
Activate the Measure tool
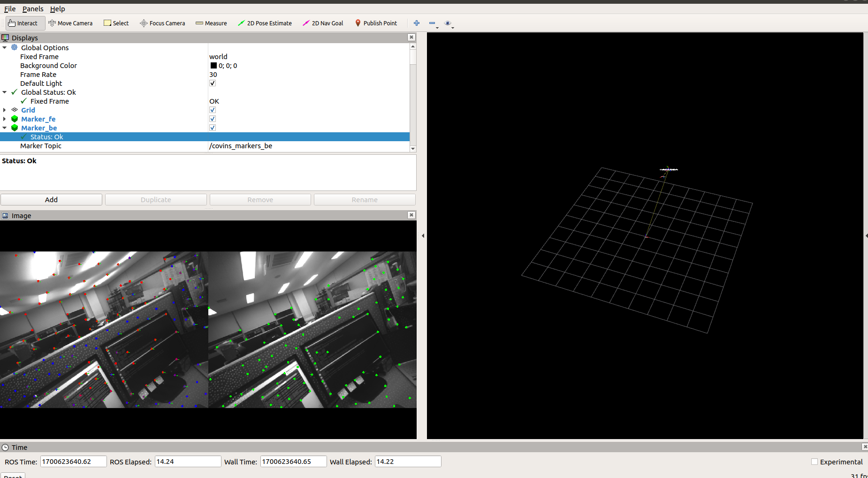pos(211,23)
